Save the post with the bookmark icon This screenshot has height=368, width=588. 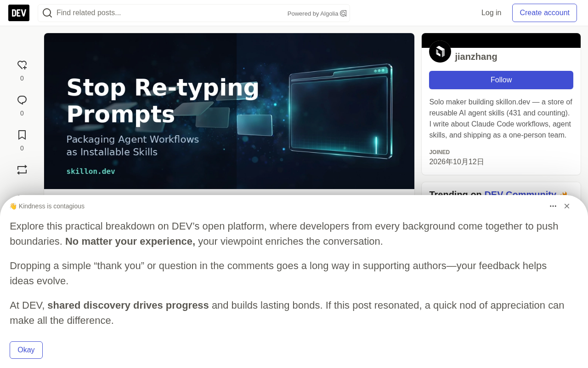[x=22, y=135]
